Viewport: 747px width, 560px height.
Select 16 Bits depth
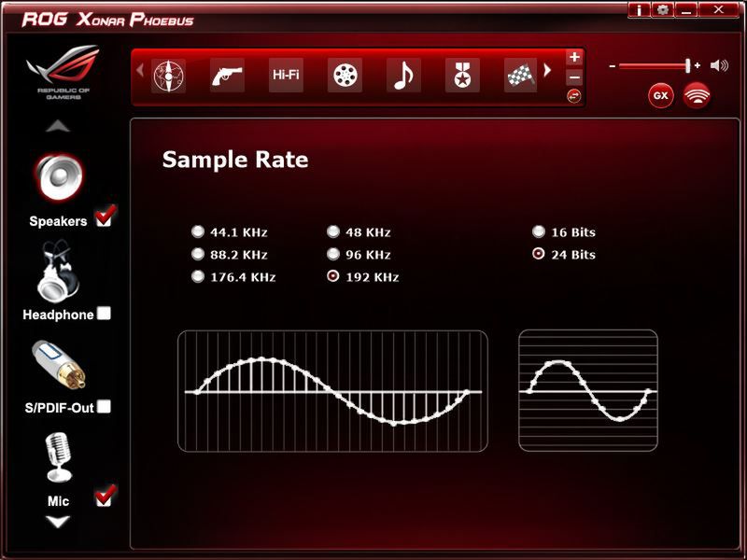coord(539,231)
